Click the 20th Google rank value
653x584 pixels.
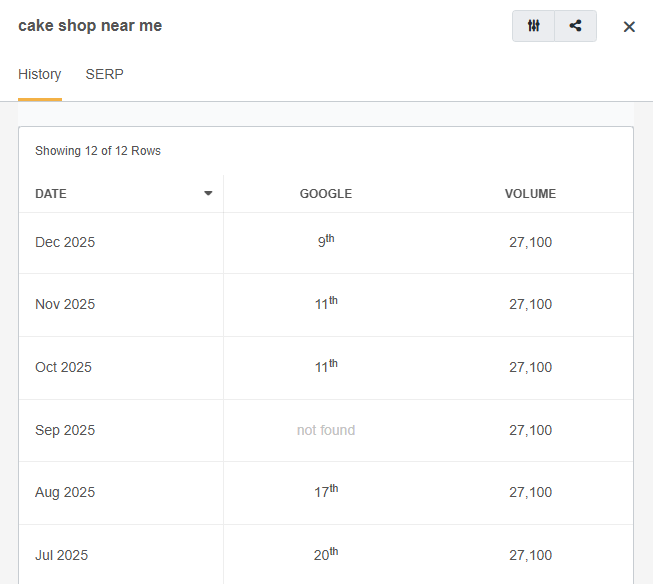(326, 554)
